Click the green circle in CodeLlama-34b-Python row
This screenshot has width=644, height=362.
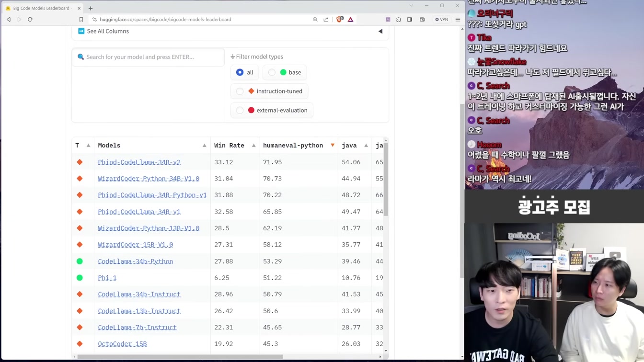[80, 261]
